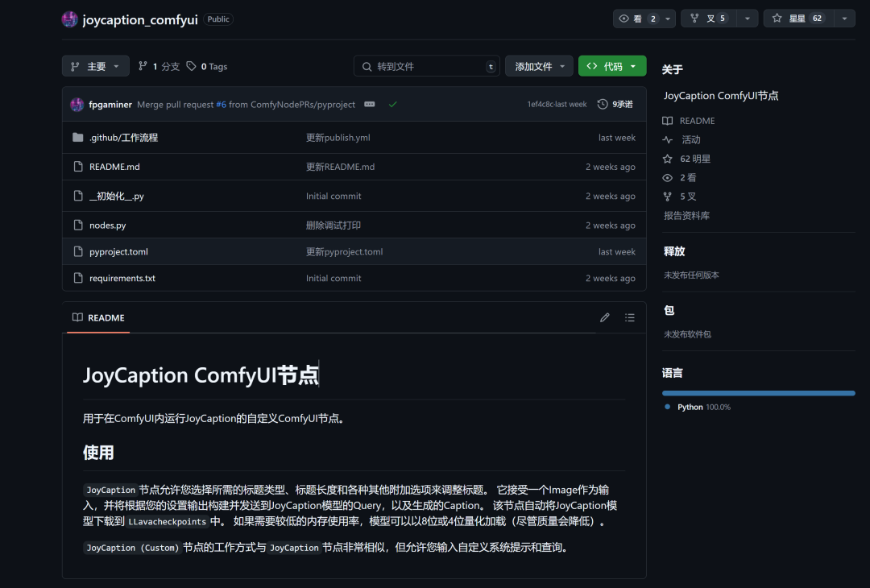
Task: Open the green 代码 clone dropdown
Action: 612,66
